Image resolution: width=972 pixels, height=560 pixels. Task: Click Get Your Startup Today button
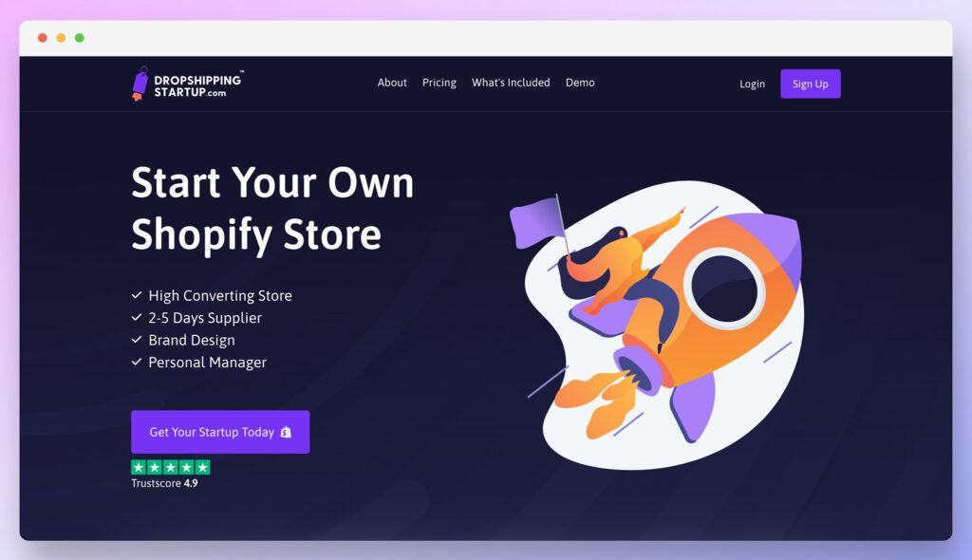coord(220,432)
